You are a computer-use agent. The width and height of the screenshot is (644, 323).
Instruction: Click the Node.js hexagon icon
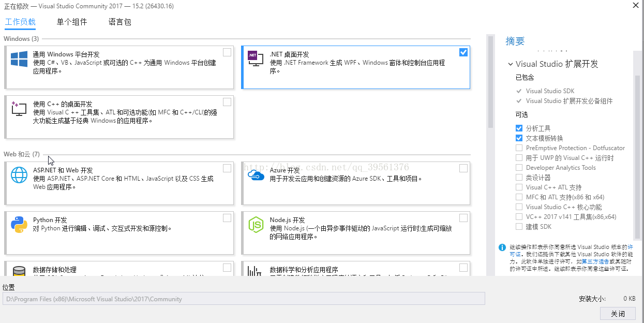[256, 225]
